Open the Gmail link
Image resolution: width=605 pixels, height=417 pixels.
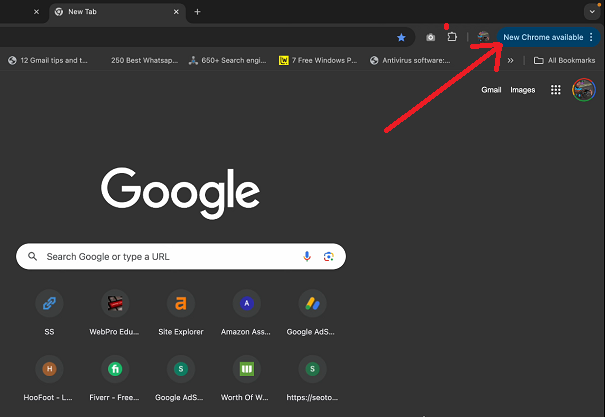point(491,90)
